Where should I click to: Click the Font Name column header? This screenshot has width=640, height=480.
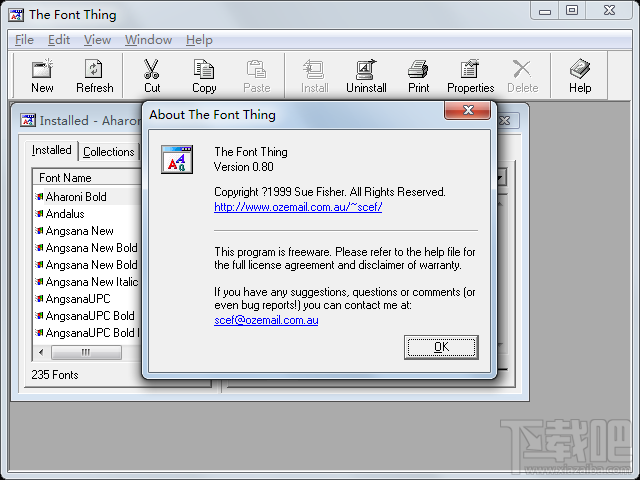(x=87, y=178)
